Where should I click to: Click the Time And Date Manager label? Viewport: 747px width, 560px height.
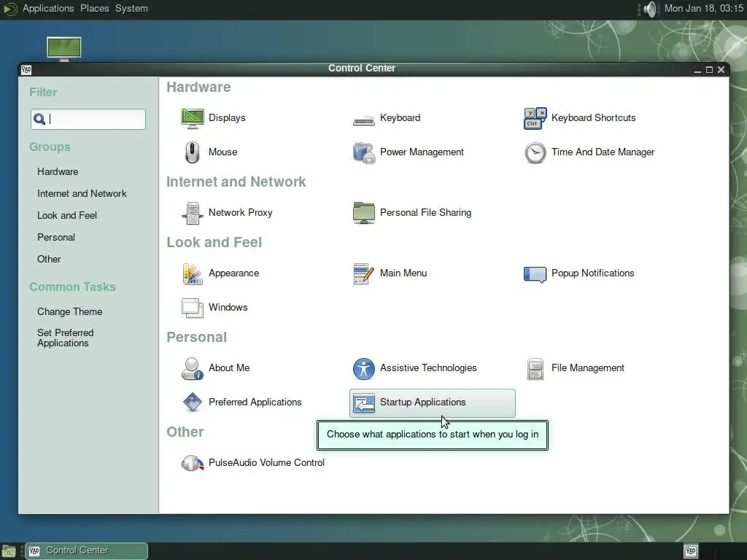(603, 152)
